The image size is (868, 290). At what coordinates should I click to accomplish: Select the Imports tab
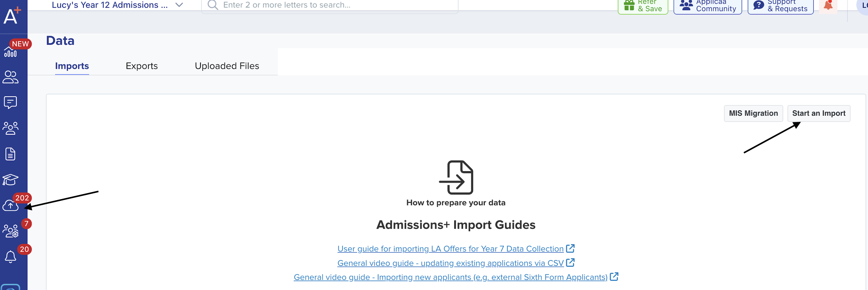click(x=72, y=66)
